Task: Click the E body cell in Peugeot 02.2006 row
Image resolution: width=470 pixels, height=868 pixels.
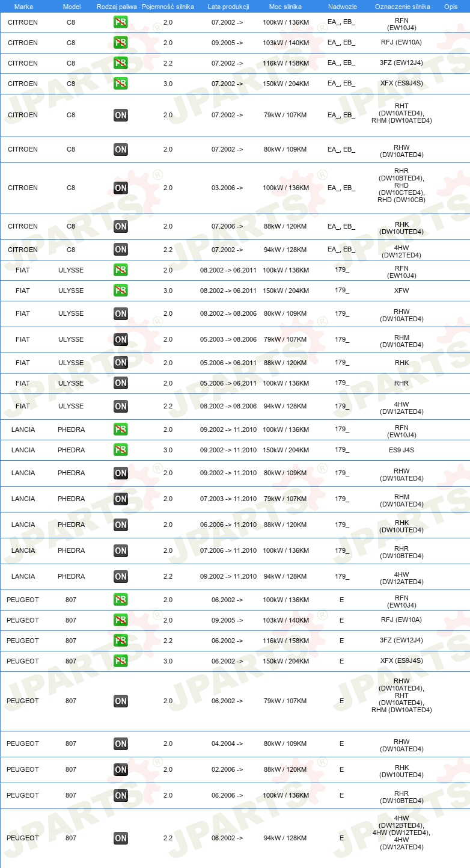Action: [341, 770]
